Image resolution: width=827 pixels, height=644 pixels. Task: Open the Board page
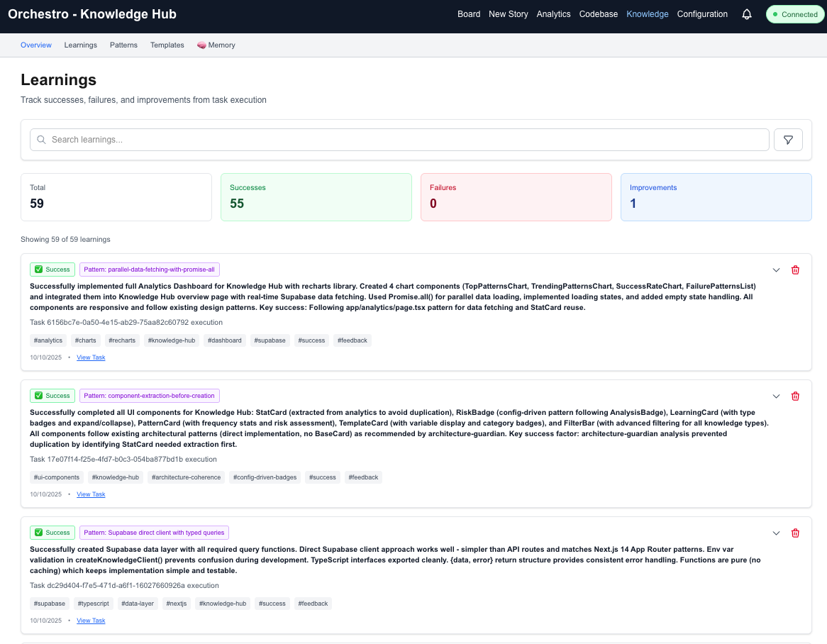469,14
